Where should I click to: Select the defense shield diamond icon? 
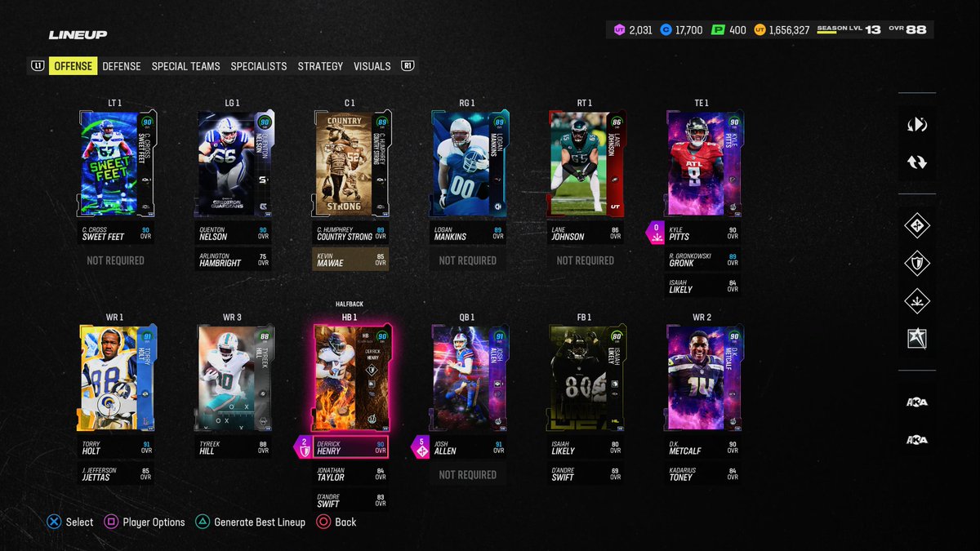[916, 263]
